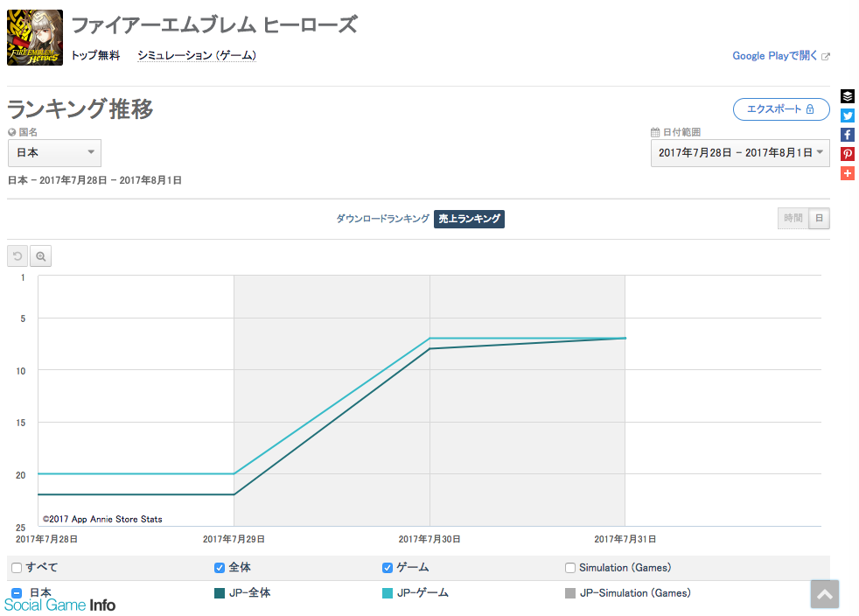Click the 2017年7月28日 axis label
Screen dimensions: 859x616
(x=46, y=539)
